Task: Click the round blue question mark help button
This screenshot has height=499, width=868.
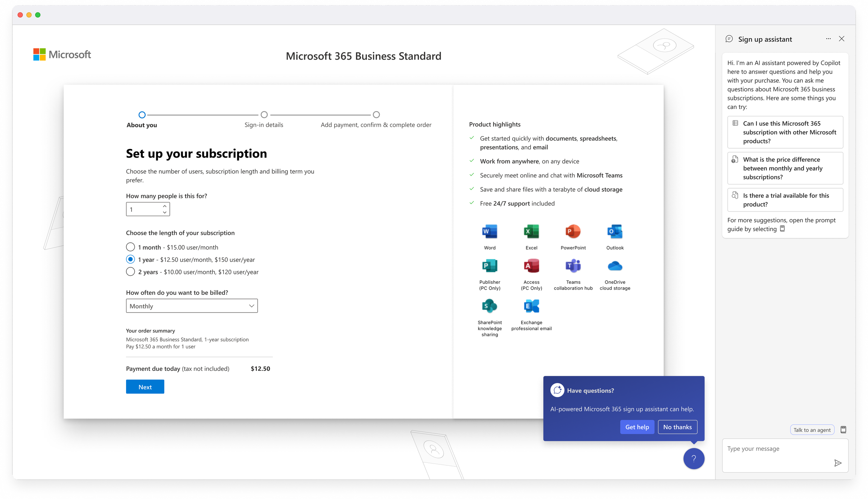Action: [693, 459]
